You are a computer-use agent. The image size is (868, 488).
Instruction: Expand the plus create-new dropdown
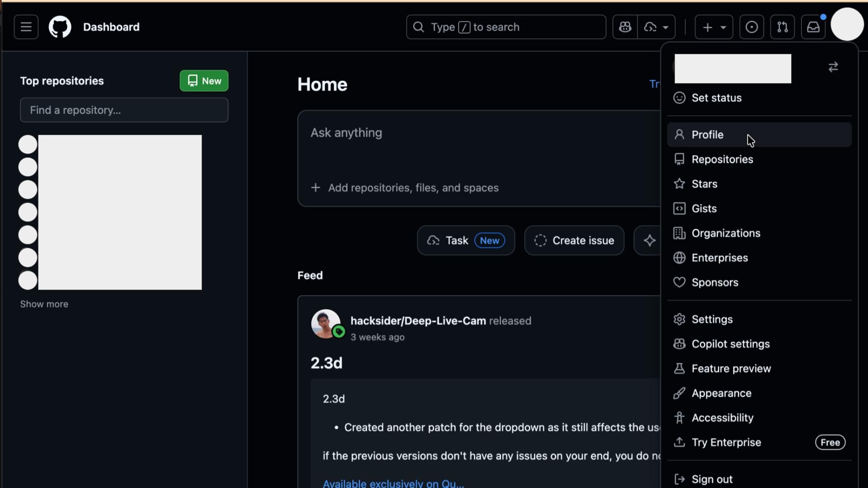click(x=714, y=27)
